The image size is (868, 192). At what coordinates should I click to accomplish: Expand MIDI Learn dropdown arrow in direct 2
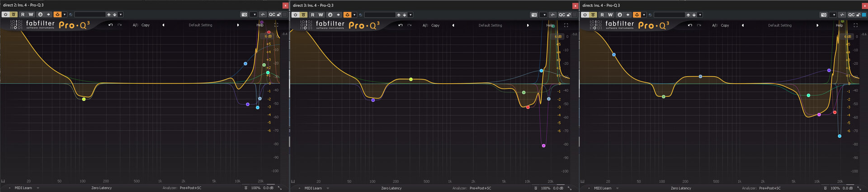[38, 188]
